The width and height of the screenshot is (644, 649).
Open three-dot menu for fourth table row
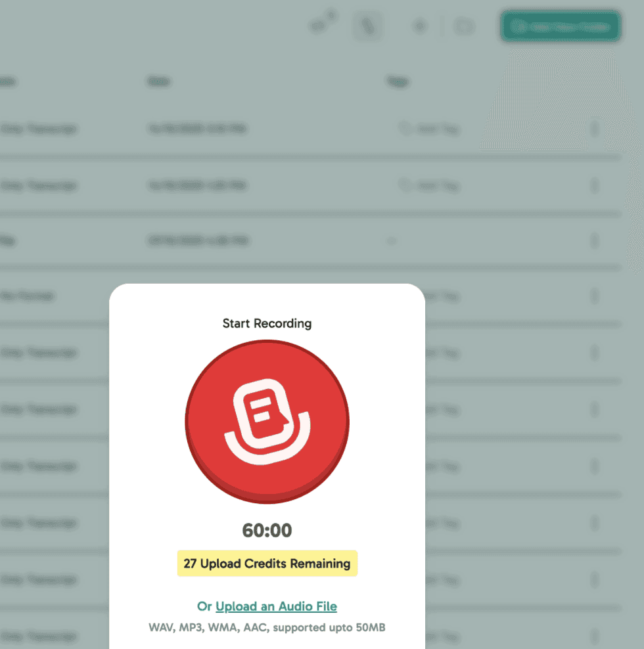coord(595,296)
